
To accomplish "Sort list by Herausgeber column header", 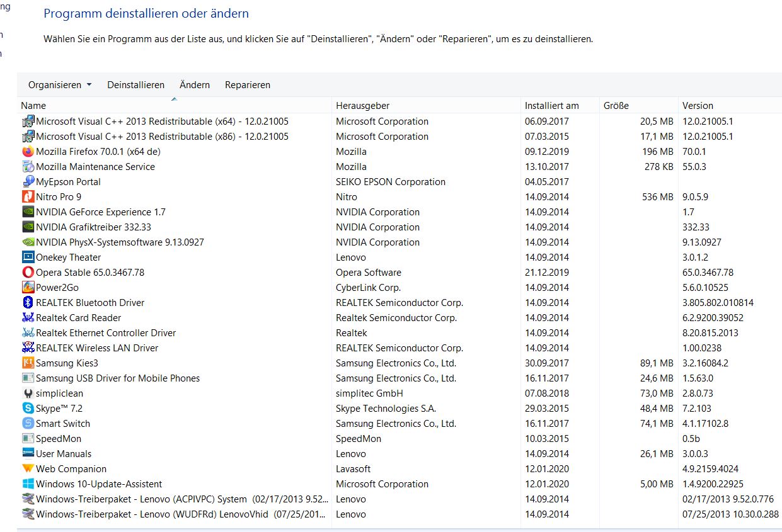I will click(x=426, y=105).
